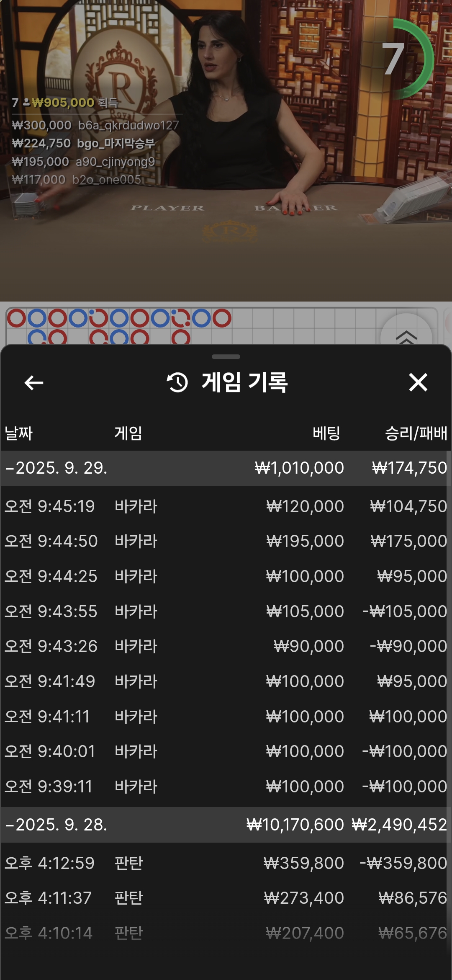Image resolution: width=452 pixels, height=980 pixels.
Task: Tap the ₩120,000 bet amount
Action: tap(305, 506)
